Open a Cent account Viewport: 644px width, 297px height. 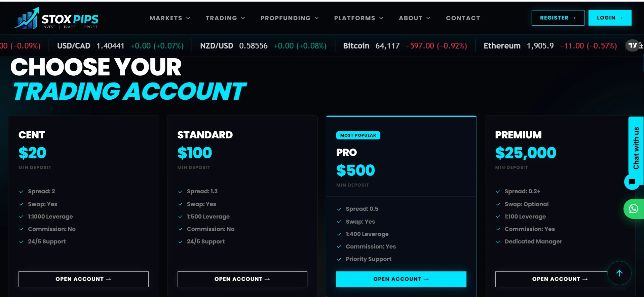tap(83, 279)
